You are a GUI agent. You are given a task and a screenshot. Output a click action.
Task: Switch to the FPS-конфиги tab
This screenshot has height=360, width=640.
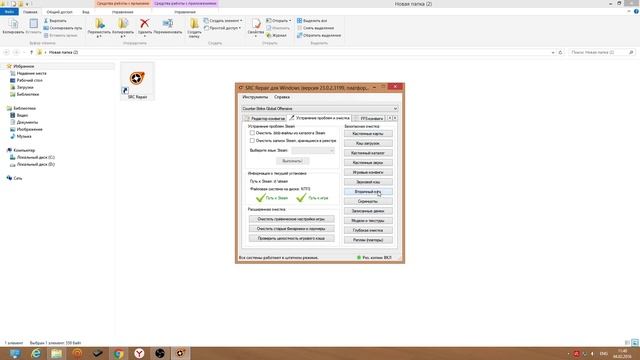click(369, 118)
